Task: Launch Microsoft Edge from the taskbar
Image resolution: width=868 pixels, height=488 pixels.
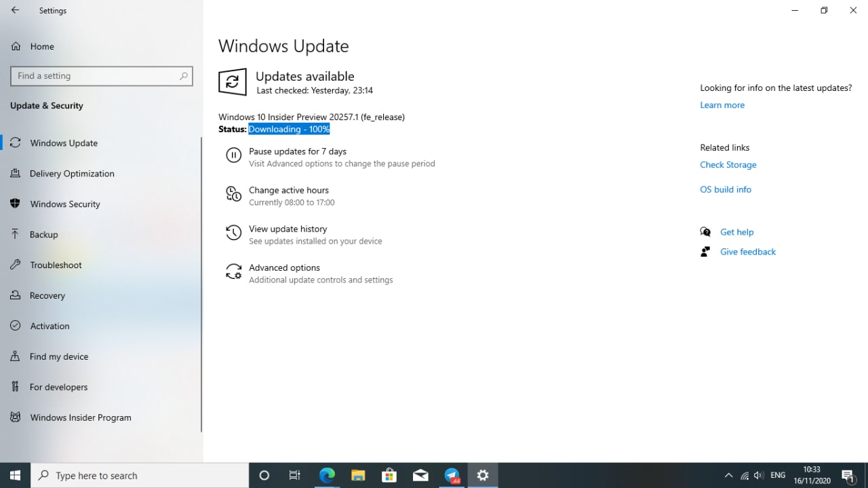Action: 327,475
